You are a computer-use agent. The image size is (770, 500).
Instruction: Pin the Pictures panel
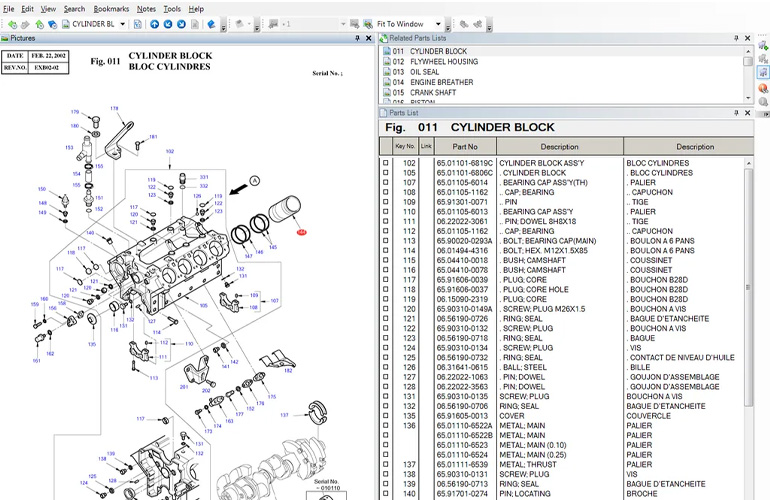(359, 38)
